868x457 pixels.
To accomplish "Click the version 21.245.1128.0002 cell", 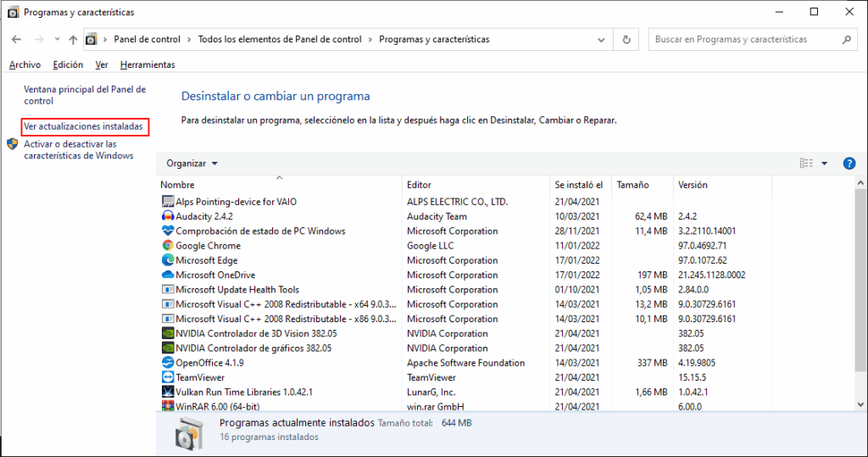I will [711, 275].
